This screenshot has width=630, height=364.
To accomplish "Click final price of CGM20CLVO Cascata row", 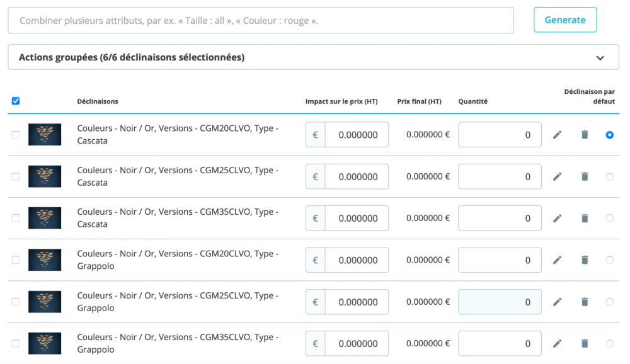I will pyautogui.click(x=428, y=135).
